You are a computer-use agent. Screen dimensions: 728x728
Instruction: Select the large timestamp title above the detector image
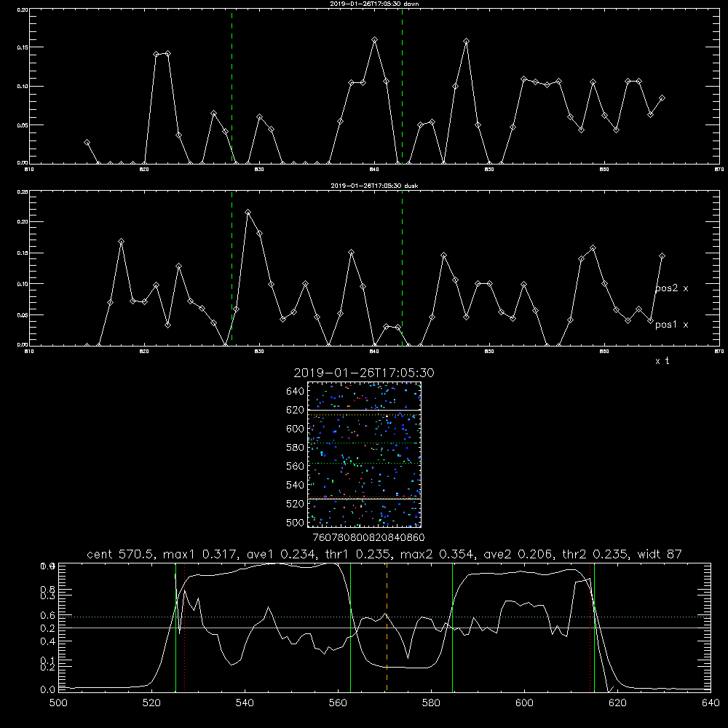click(364, 373)
